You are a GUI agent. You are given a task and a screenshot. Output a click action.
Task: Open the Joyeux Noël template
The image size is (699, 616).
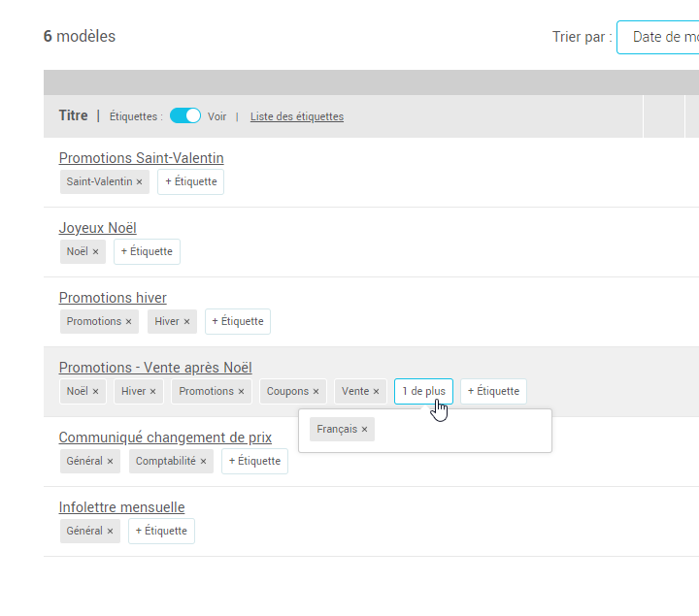click(x=97, y=228)
